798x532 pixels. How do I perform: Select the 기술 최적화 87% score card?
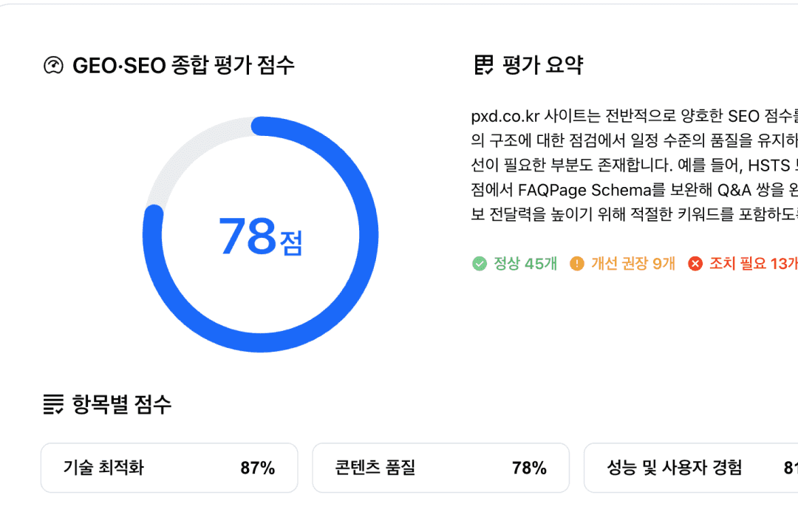[169, 468]
